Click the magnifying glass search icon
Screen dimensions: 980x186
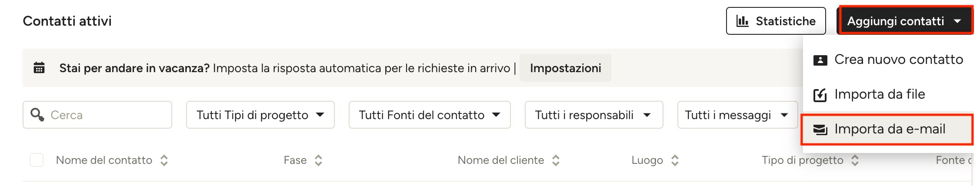pos(37,115)
